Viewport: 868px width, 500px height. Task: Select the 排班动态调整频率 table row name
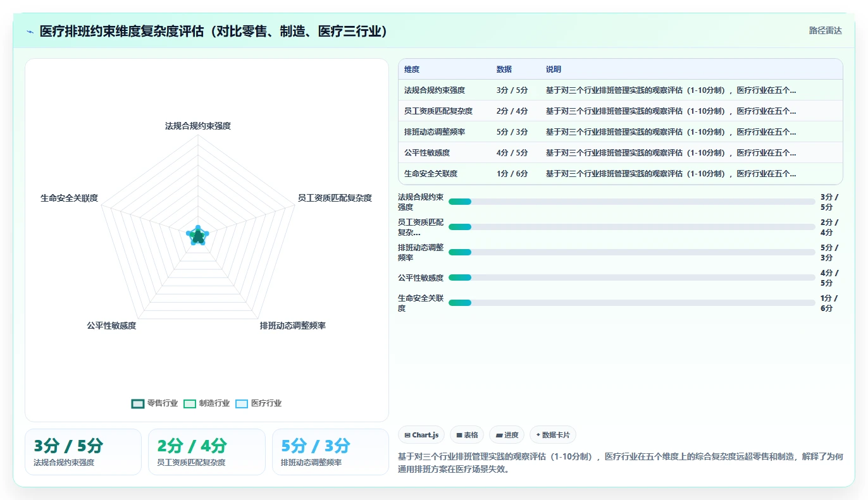(x=435, y=132)
